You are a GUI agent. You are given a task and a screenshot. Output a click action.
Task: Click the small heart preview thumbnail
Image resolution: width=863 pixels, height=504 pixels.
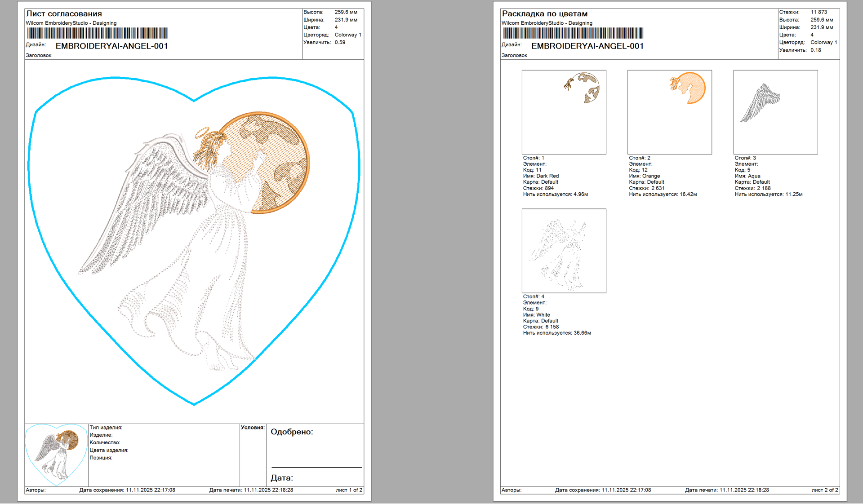56,455
